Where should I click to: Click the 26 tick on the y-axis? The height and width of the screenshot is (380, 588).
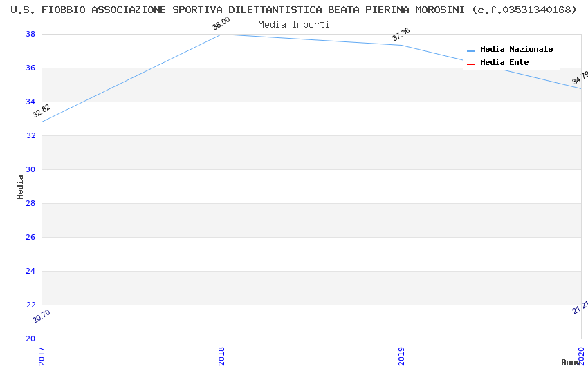pyautogui.click(x=30, y=237)
